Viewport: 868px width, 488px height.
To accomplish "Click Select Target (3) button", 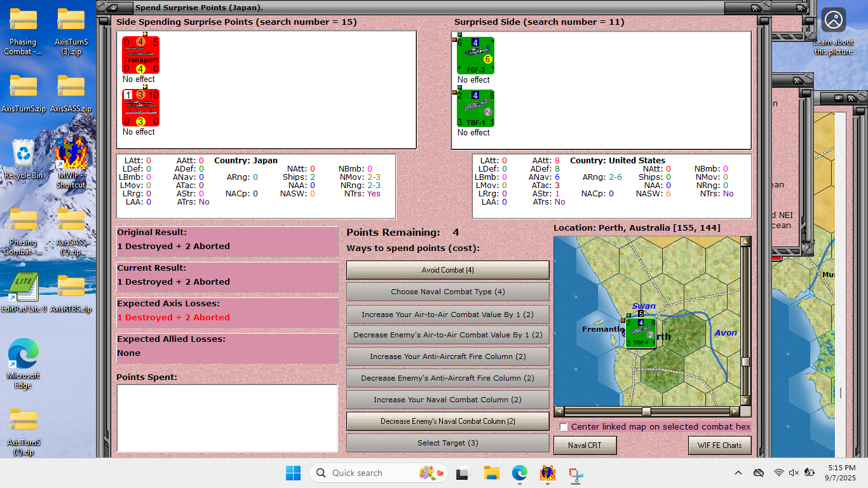I will (x=447, y=443).
